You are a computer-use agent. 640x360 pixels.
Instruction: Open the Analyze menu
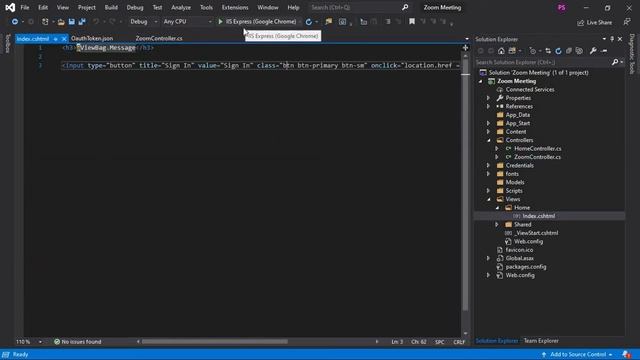pyautogui.click(x=181, y=7)
